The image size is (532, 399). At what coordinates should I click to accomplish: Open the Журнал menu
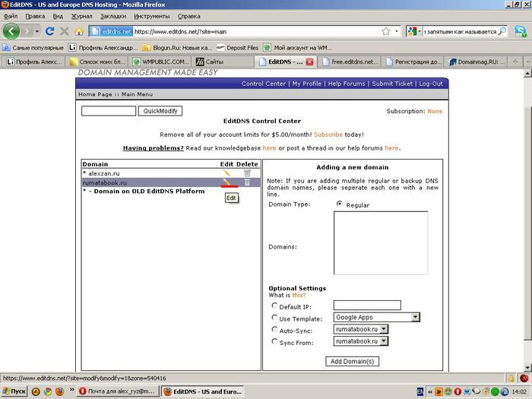click(82, 16)
